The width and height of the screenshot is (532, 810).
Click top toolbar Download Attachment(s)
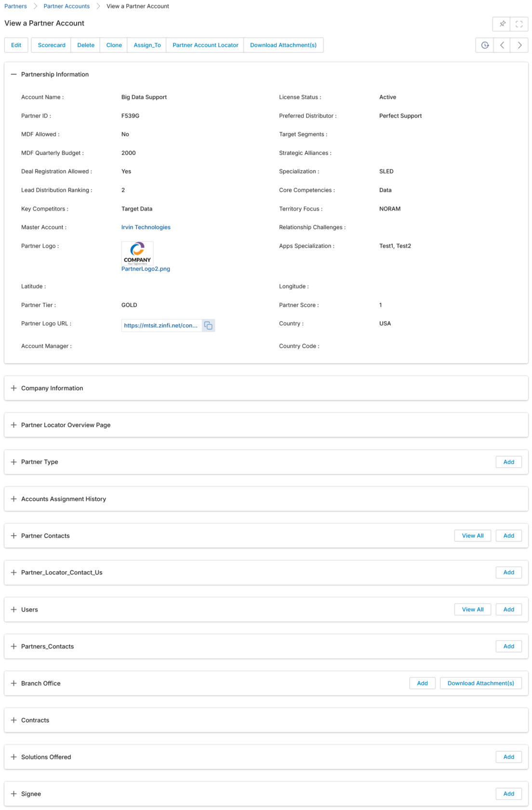[x=283, y=45]
